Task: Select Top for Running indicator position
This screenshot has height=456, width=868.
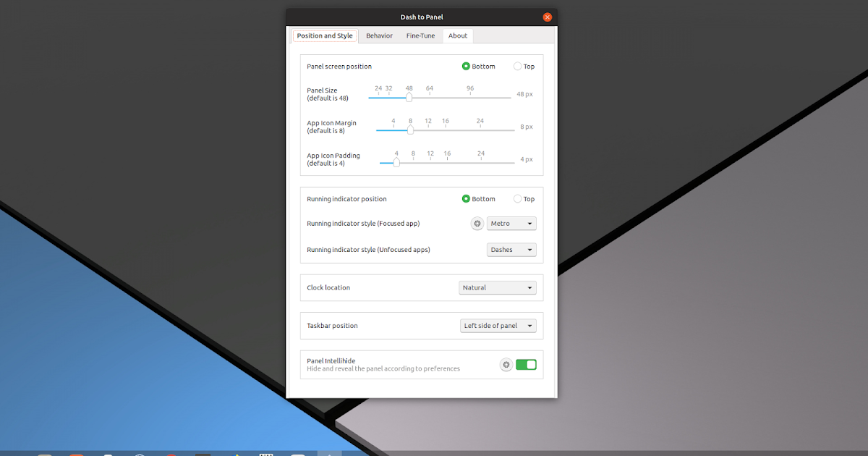Action: coord(518,198)
